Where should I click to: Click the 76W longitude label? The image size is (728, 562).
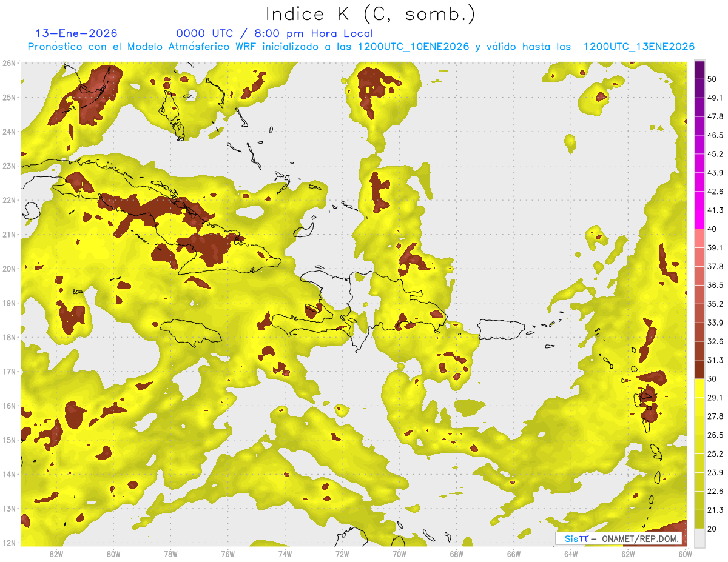227,554
